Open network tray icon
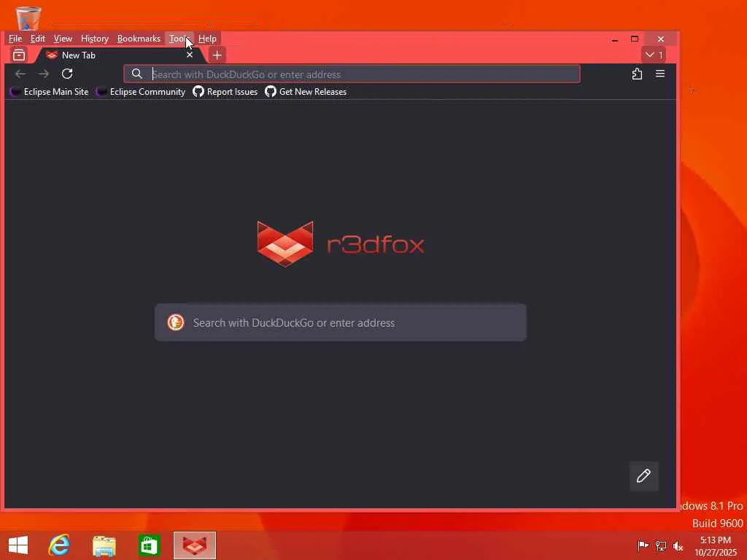The height and width of the screenshot is (560, 747). click(x=661, y=545)
